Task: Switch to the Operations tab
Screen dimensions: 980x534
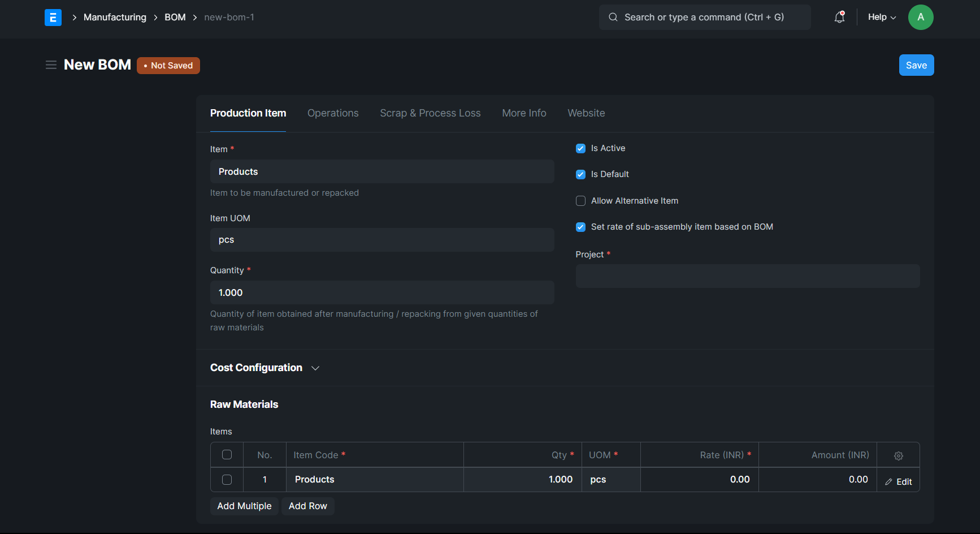Action: pos(333,113)
